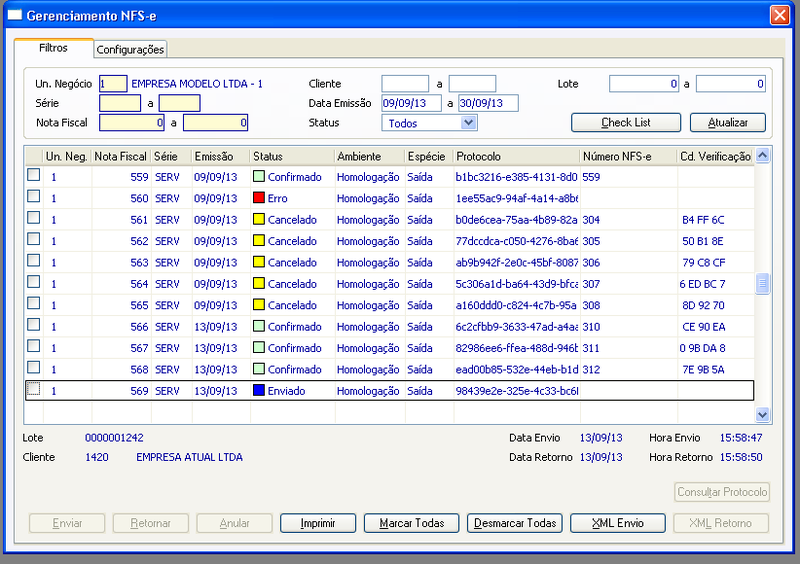Tick the checkbox for Nota Fiscal 559
Screen dimensions: 800x564
(34, 175)
